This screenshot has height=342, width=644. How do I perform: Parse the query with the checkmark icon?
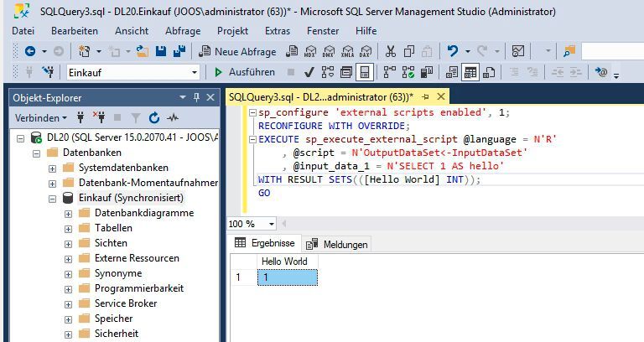309,72
